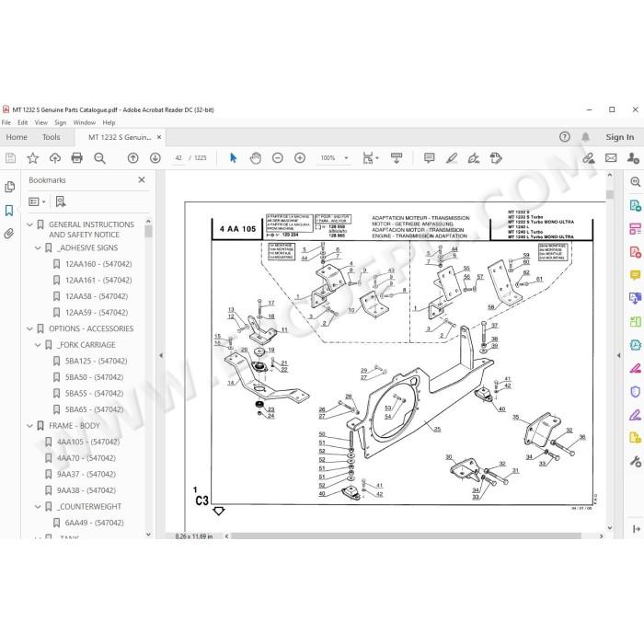The height and width of the screenshot is (644, 644).
Task: Open zoom level dropdown
Action: click(346, 158)
